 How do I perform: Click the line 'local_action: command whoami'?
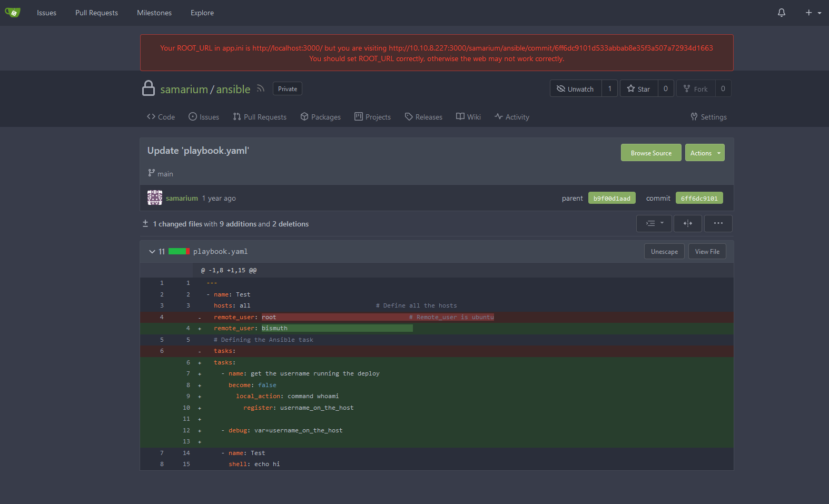[x=437, y=396]
